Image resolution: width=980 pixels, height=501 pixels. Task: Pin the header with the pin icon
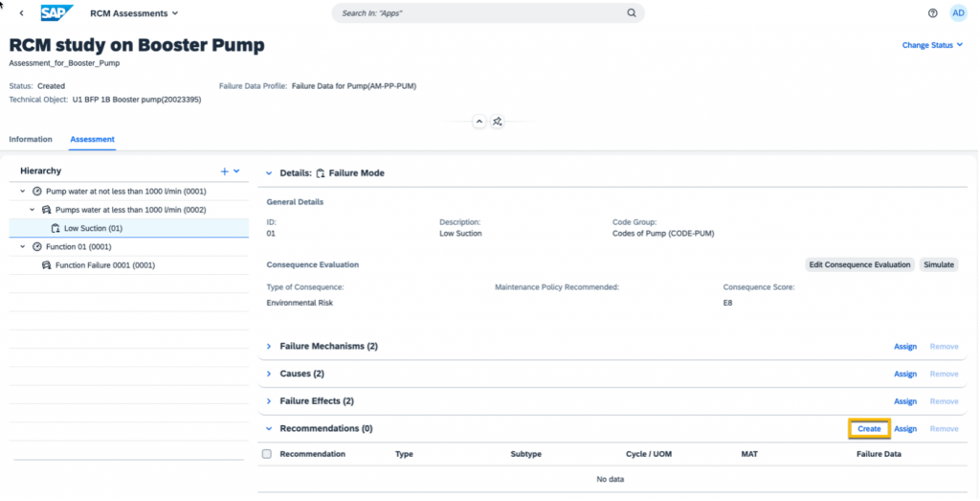pos(498,122)
